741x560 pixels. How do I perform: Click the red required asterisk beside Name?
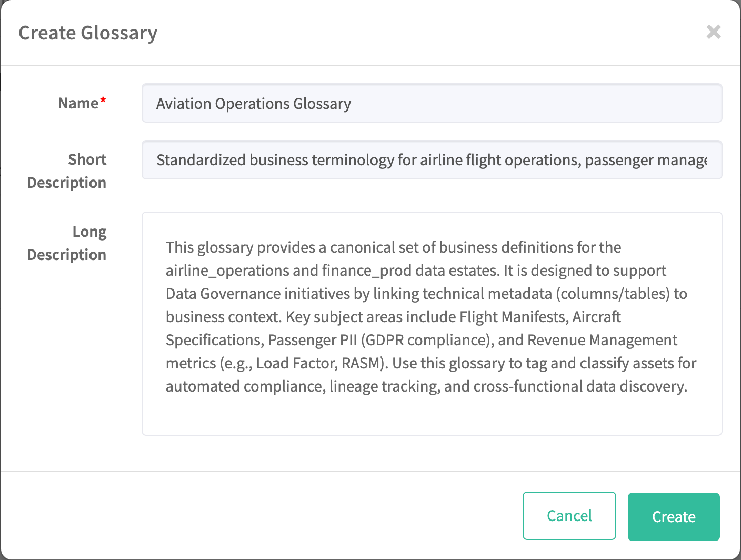(103, 100)
